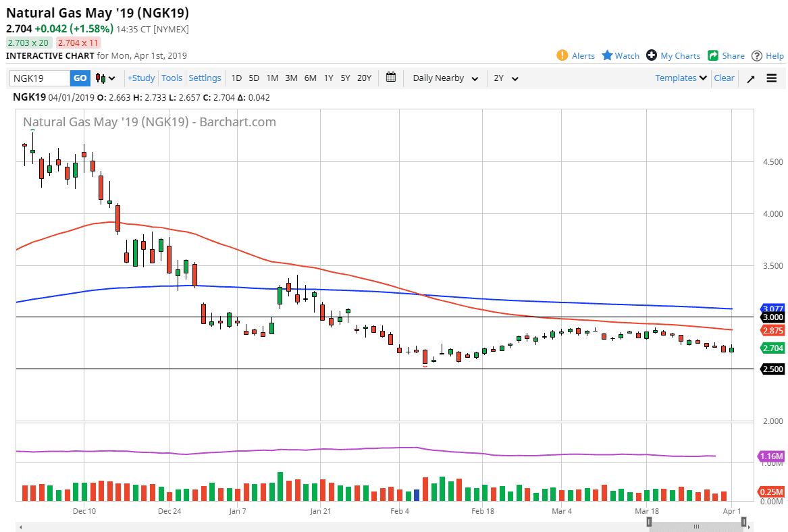Select the 6M time range

310,78
